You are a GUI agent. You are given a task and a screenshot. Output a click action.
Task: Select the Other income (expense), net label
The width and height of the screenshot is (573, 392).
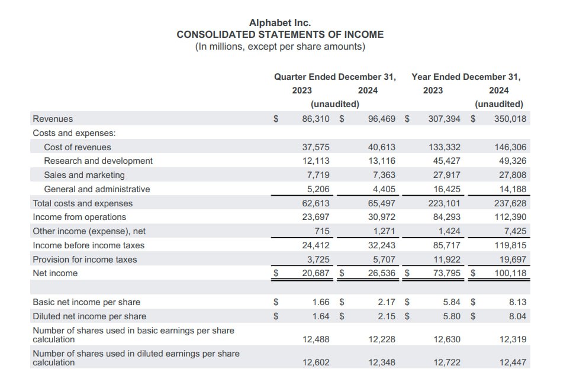89,231
